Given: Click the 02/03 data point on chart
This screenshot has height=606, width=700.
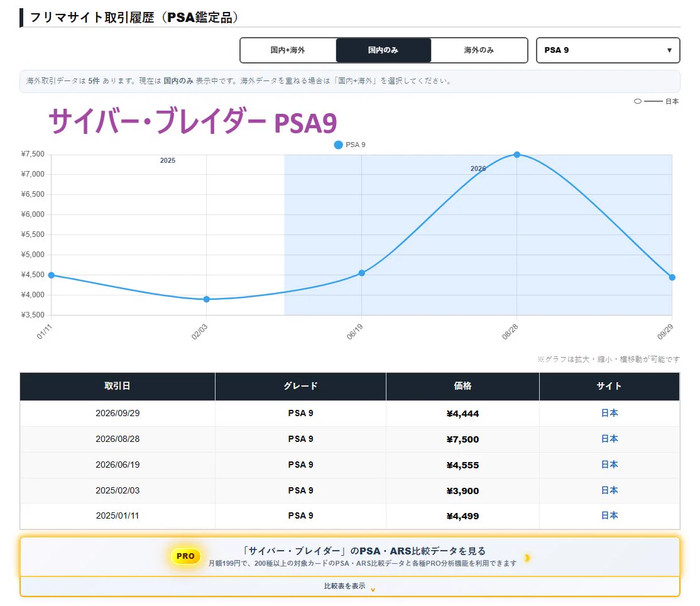Looking at the screenshot, I should pyautogui.click(x=206, y=299).
